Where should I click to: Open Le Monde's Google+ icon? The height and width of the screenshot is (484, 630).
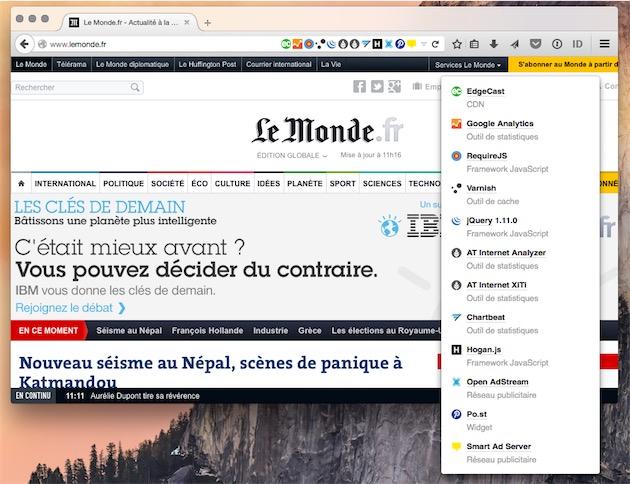pyautogui.click(x=395, y=86)
